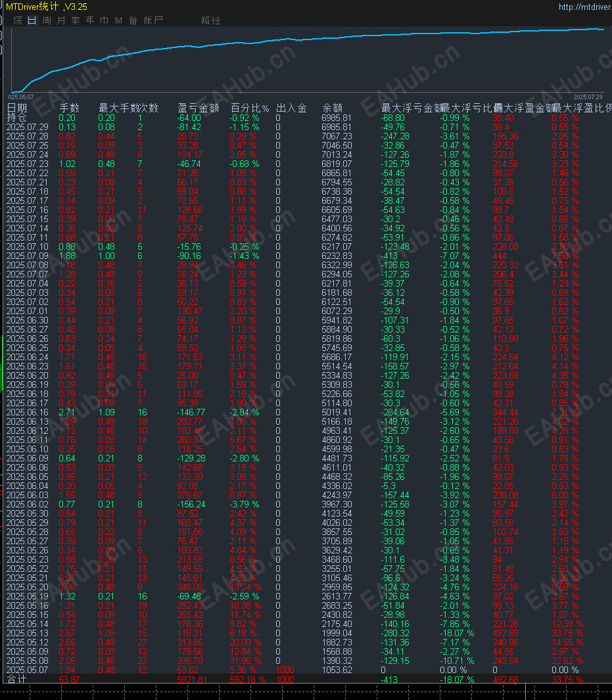This screenshot has width=612, height=700.
Task: Select the 2025.07.28 date row
Action: pos(28,136)
